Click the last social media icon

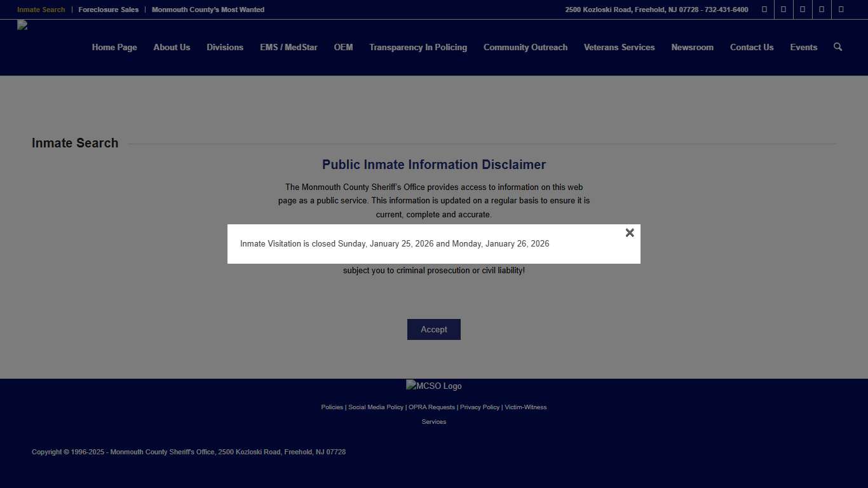[840, 10]
